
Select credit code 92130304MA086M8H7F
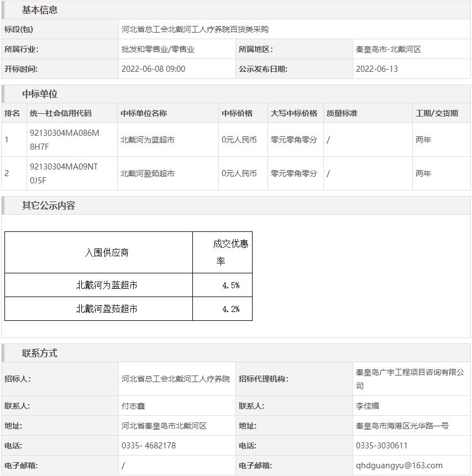[65, 140]
